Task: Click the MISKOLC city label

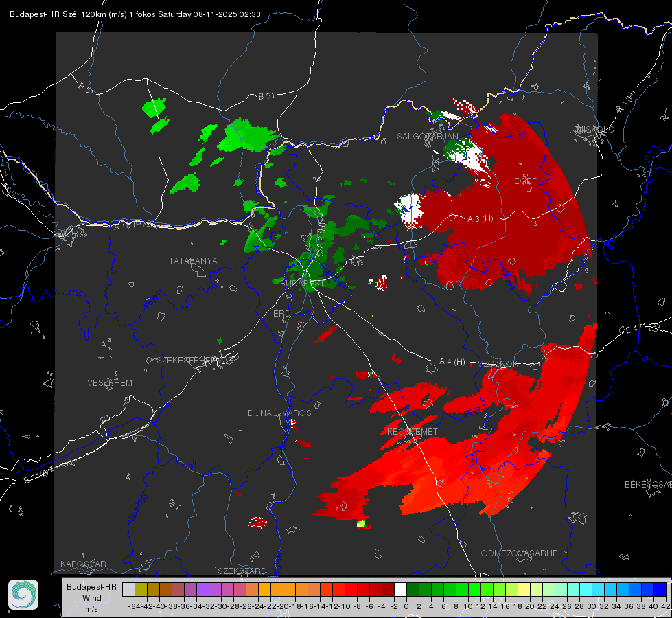Action: coord(596,129)
